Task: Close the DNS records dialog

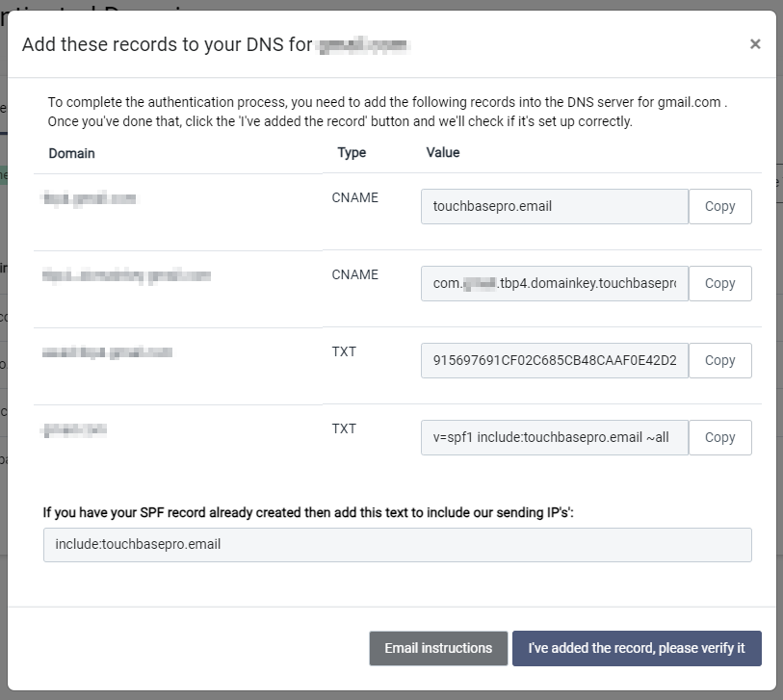Action: tap(755, 44)
